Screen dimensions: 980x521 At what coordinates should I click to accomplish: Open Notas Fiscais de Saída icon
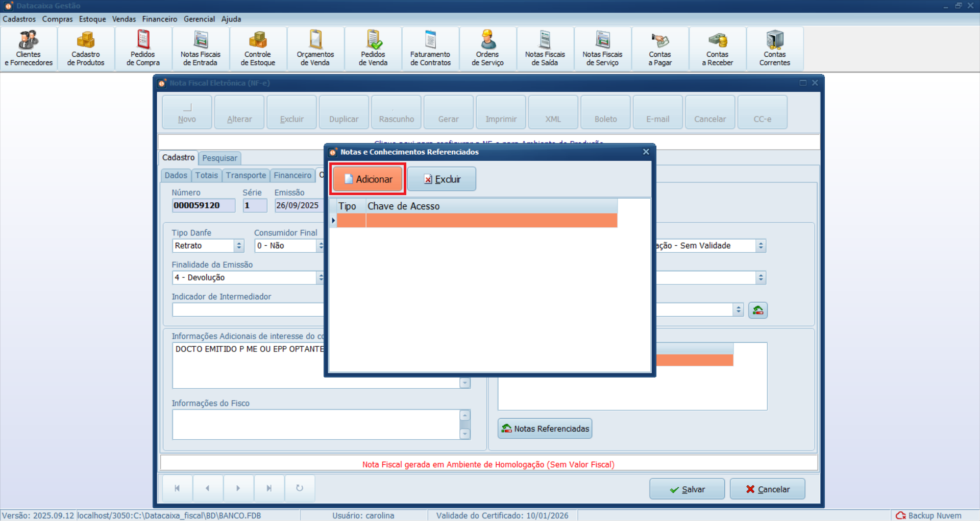coord(545,49)
